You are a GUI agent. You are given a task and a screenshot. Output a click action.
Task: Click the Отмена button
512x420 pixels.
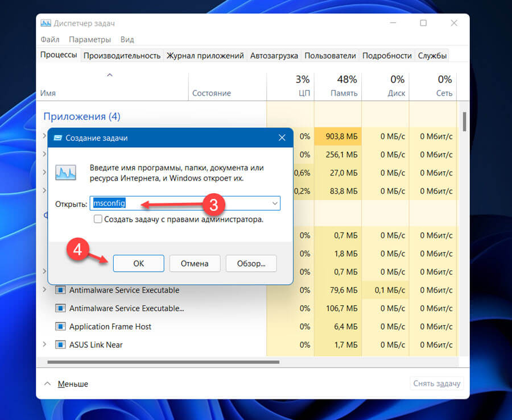[195, 264]
